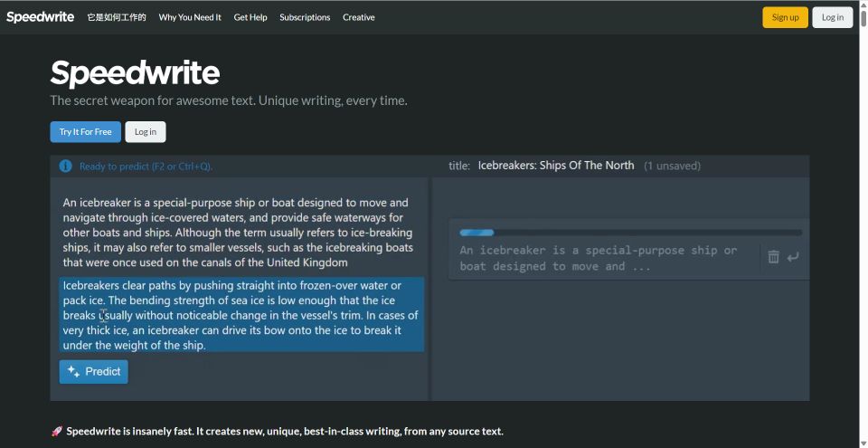Open the Why You Need It page
The width and height of the screenshot is (868, 448).
pyautogui.click(x=190, y=17)
